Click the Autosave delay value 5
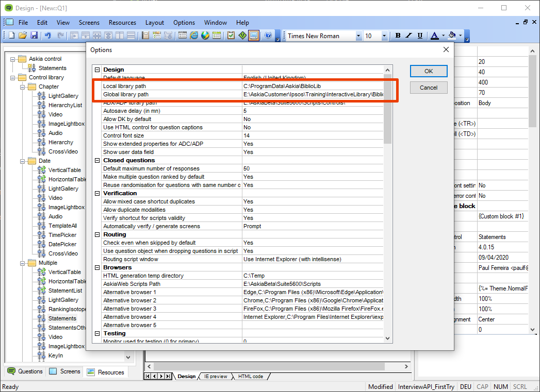The height and width of the screenshot is (392, 540). coord(313,111)
